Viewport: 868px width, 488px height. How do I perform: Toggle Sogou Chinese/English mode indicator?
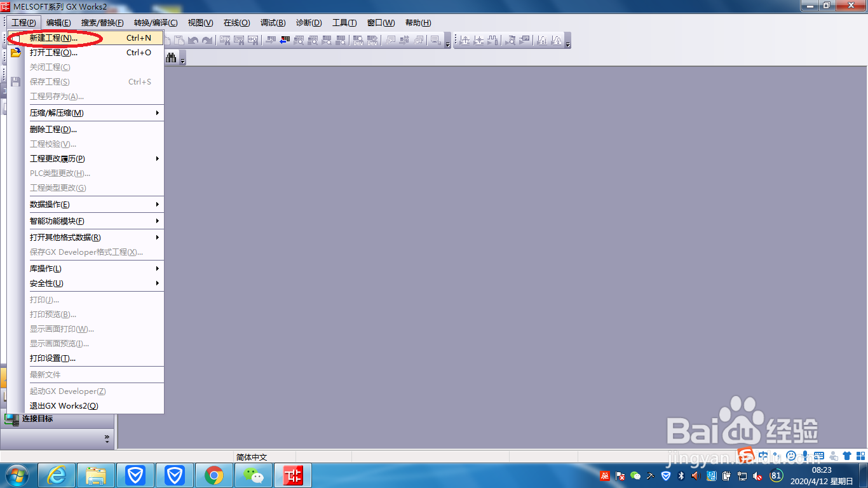tap(763, 455)
